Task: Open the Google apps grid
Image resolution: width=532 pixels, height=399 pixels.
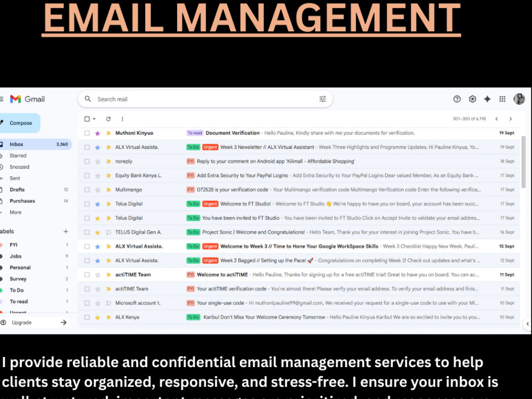Action: [x=503, y=99]
